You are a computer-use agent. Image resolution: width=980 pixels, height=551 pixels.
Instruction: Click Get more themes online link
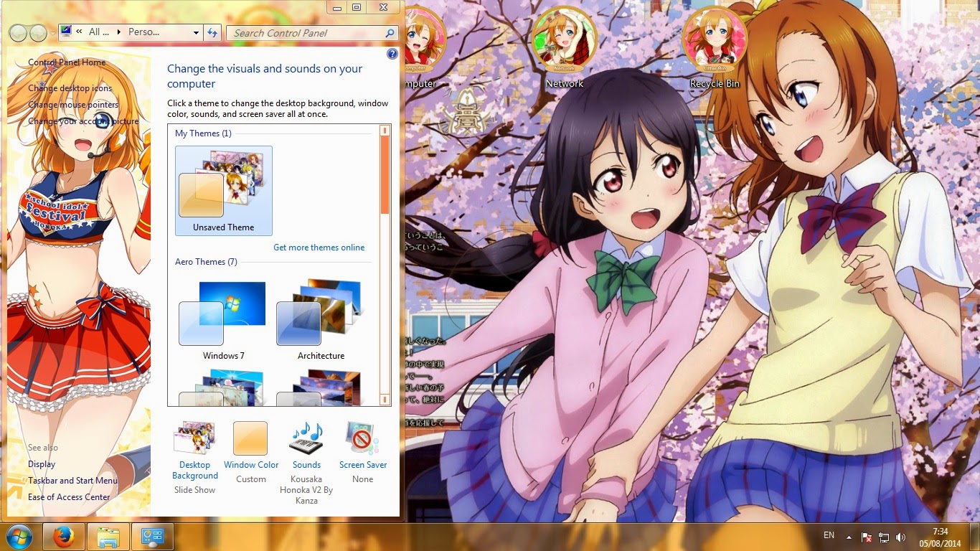pos(319,248)
